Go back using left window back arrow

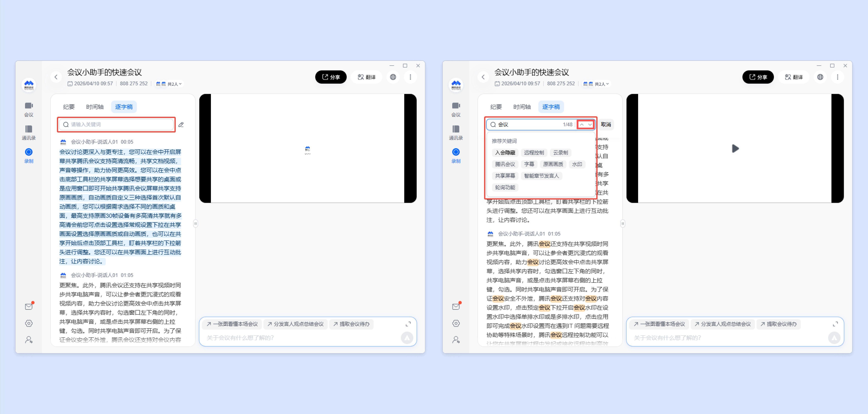tap(56, 77)
